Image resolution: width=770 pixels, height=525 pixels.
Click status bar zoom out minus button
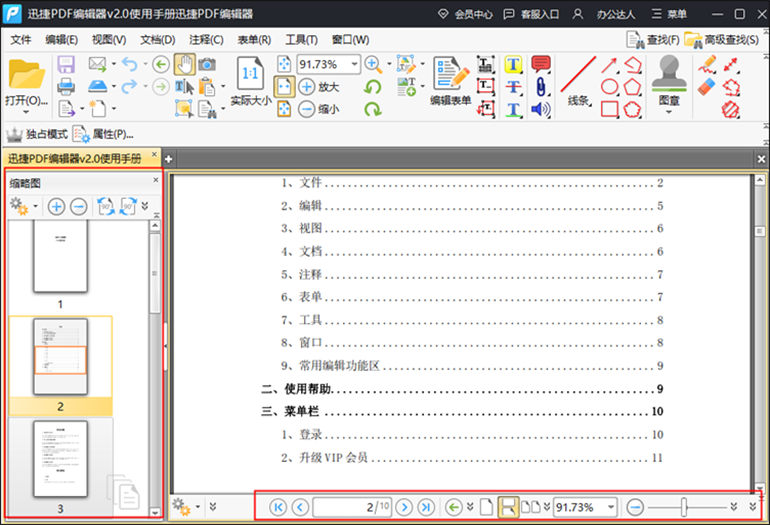coord(635,507)
